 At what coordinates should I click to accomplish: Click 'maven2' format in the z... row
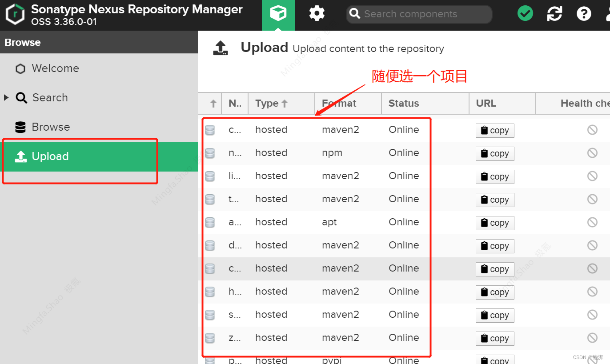point(341,338)
